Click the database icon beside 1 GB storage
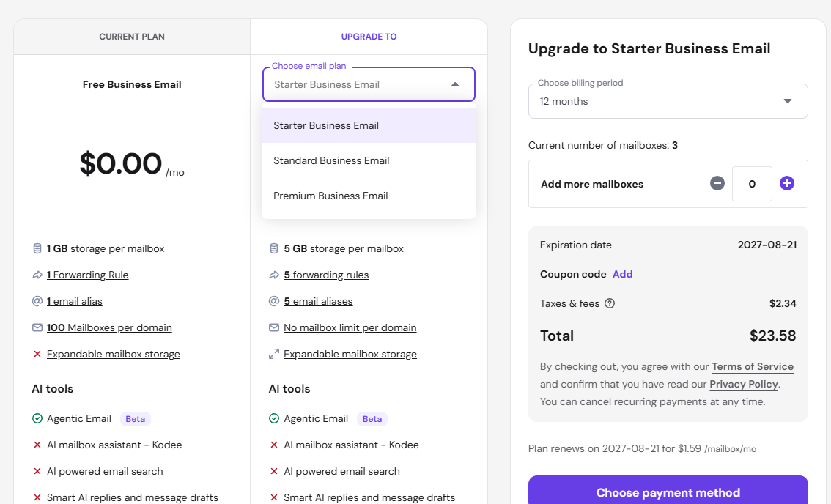Image resolution: width=831 pixels, height=504 pixels. [37, 248]
